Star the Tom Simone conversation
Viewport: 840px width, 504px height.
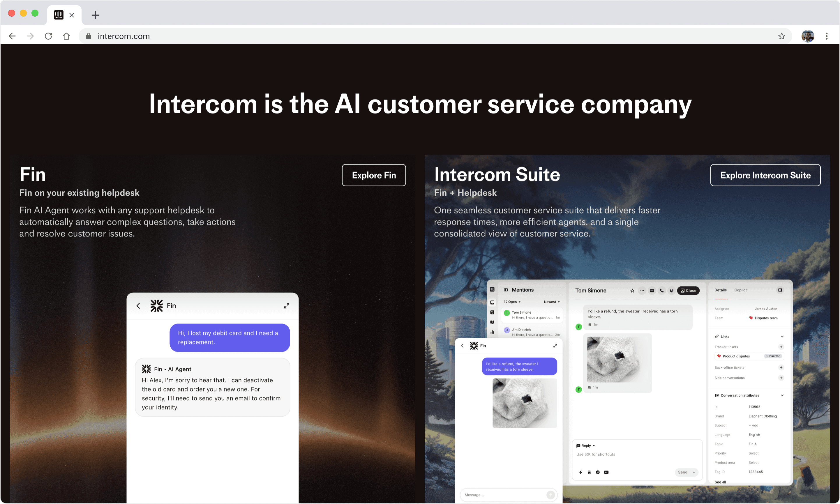pos(632,291)
